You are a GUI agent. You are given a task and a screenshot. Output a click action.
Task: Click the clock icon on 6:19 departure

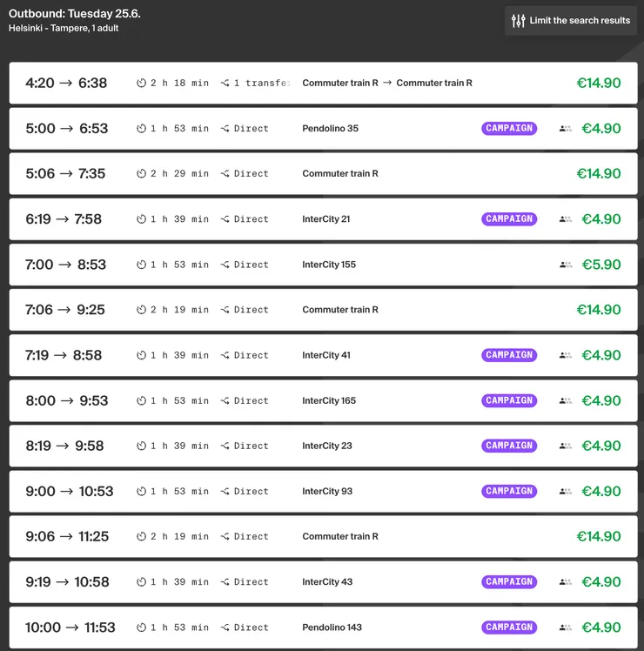click(x=141, y=219)
